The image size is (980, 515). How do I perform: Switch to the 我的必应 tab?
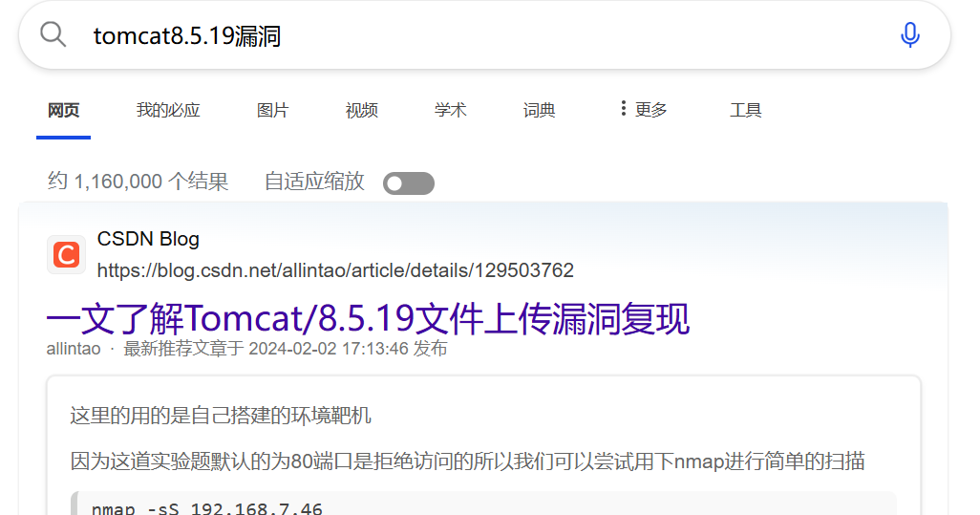pyautogui.click(x=168, y=111)
